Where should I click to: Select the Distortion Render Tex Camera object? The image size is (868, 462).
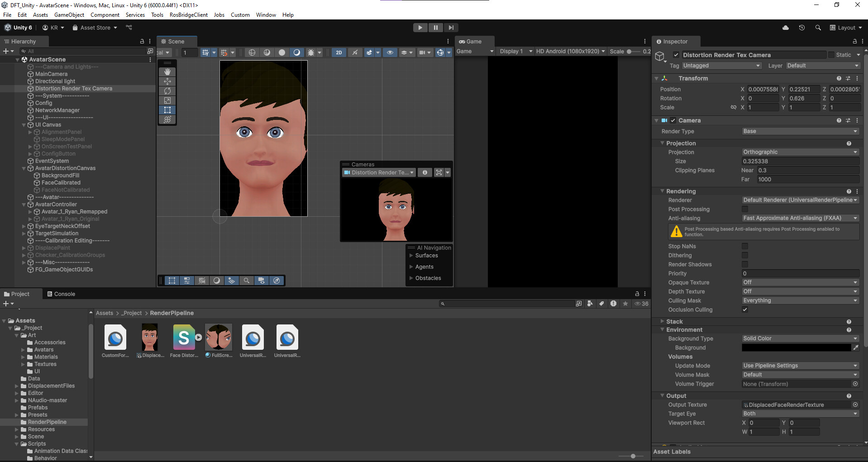pyautogui.click(x=74, y=89)
